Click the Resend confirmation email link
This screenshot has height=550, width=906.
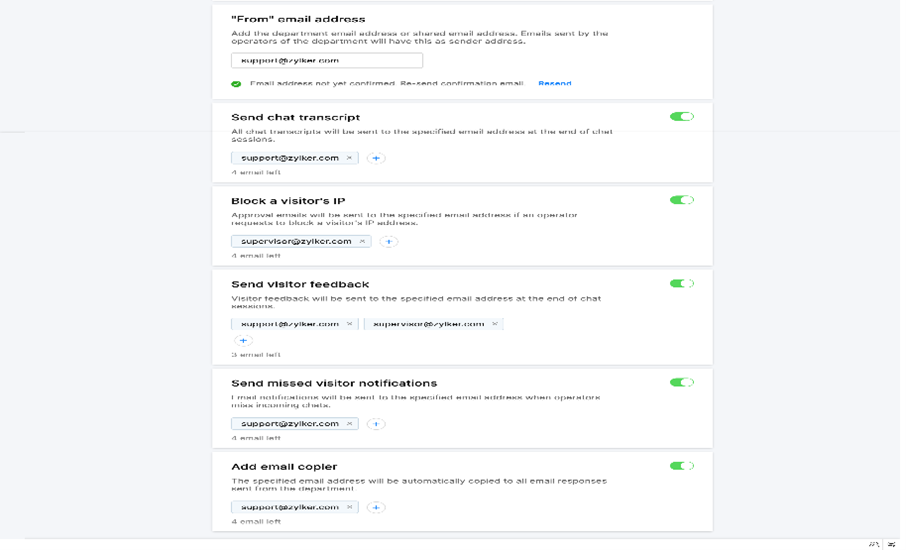(x=554, y=83)
